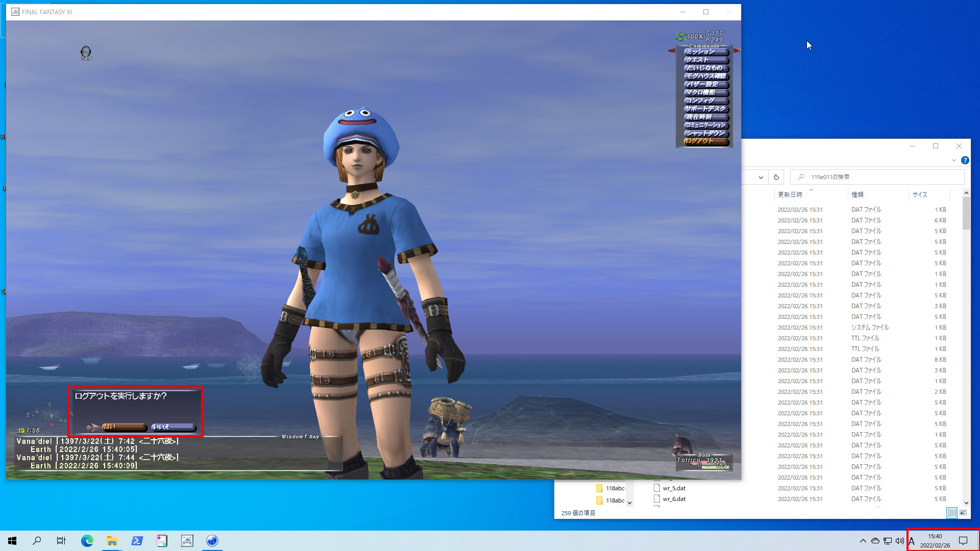Screen dimensions: 980x551
Task: Select マクロ機能 command
Action: point(706,92)
